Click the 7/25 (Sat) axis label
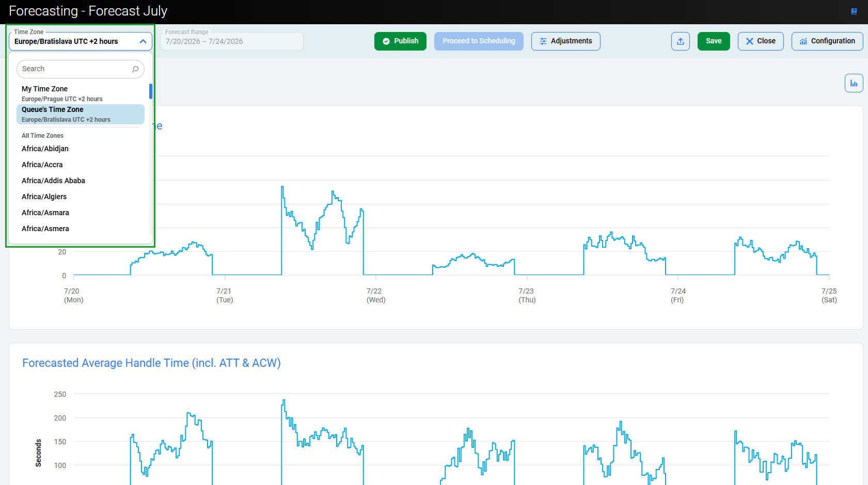Image resolution: width=868 pixels, height=485 pixels. [x=829, y=296]
